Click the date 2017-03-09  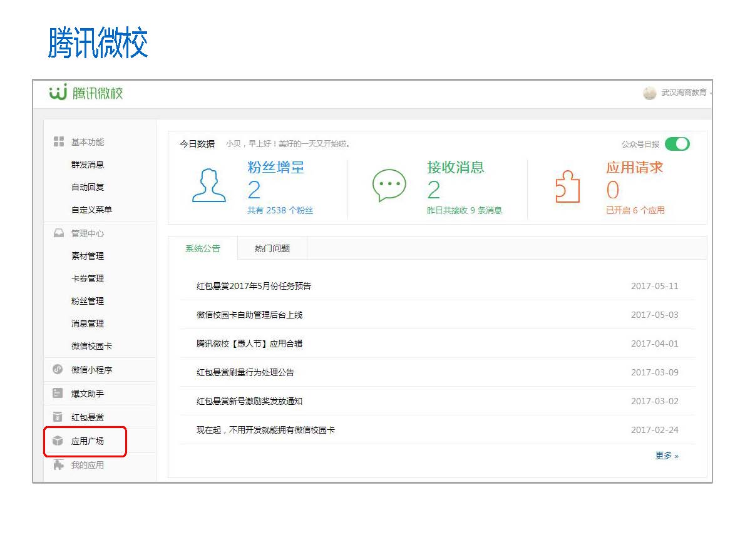(x=654, y=372)
